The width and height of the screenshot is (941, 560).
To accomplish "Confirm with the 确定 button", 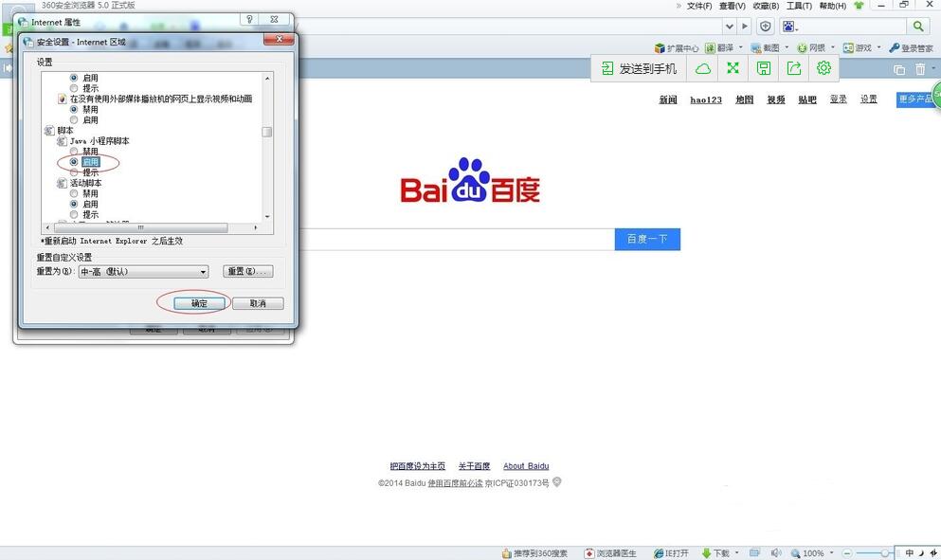I will (x=199, y=304).
